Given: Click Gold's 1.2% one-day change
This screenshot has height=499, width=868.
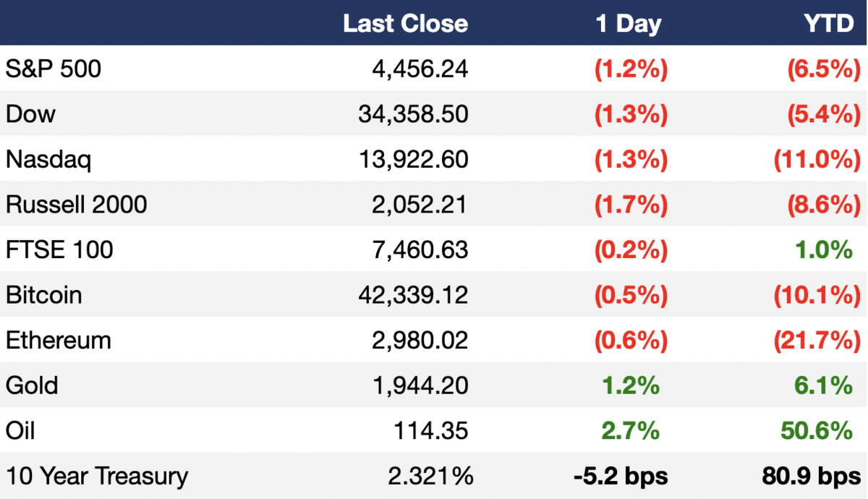Looking at the screenshot, I should [x=630, y=385].
